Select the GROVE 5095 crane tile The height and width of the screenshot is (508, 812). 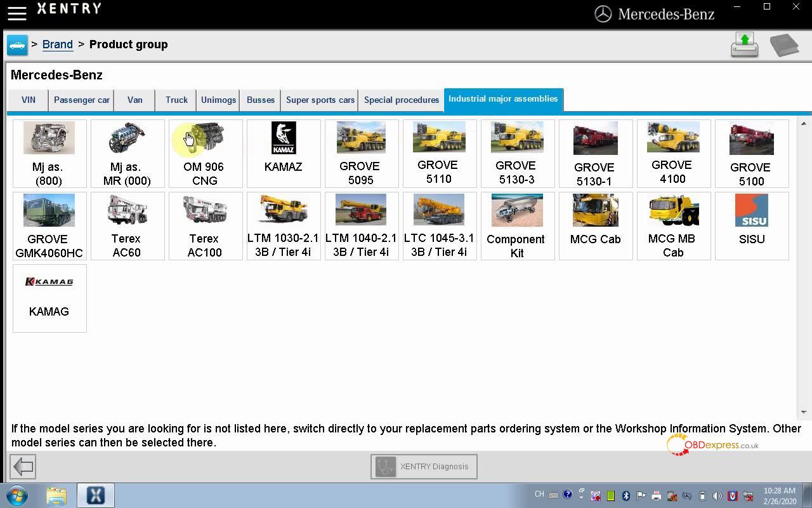coord(362,154)
